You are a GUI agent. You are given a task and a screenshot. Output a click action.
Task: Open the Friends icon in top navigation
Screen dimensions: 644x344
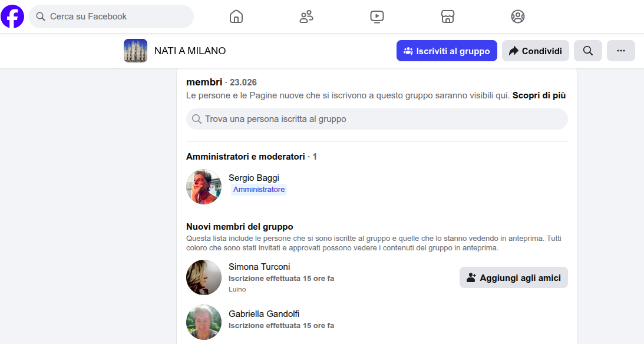[306, 16]
